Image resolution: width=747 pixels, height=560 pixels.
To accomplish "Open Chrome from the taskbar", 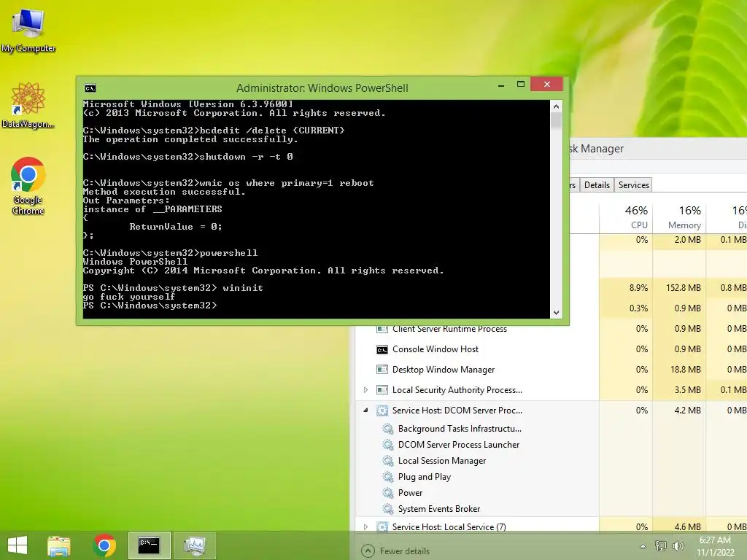I will 104,545.
